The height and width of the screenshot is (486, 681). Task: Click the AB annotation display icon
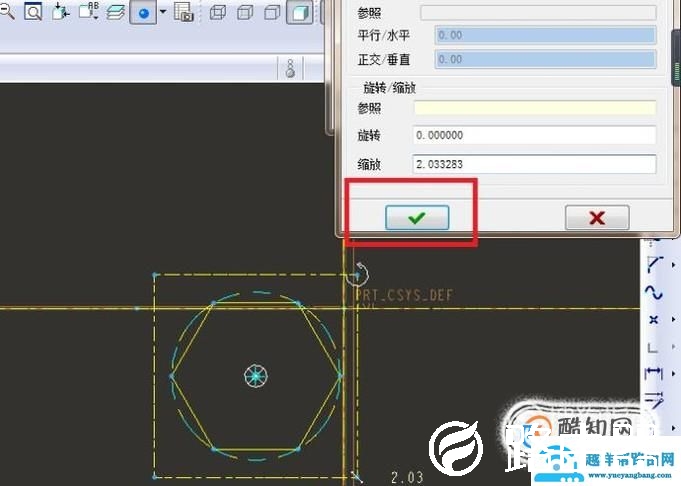click(89, 11)
